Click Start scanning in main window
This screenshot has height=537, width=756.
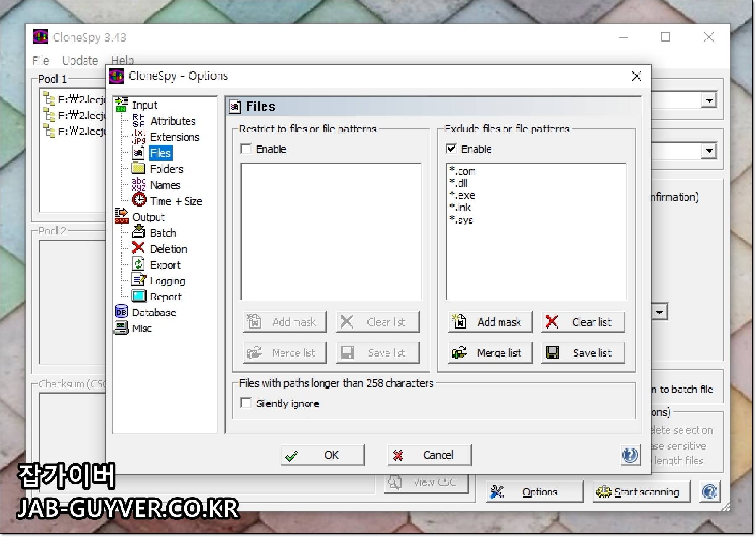(641, 492)
